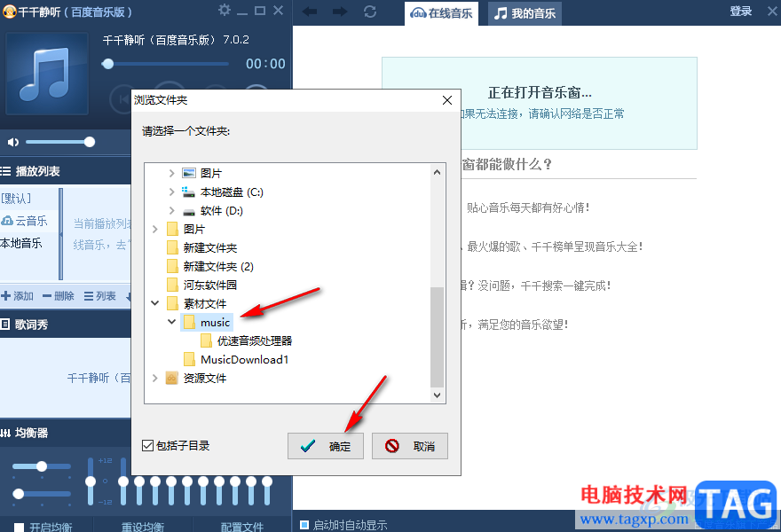Refresh the online music window
This screenshot has width=781, height=532.
tap(370, 12)
